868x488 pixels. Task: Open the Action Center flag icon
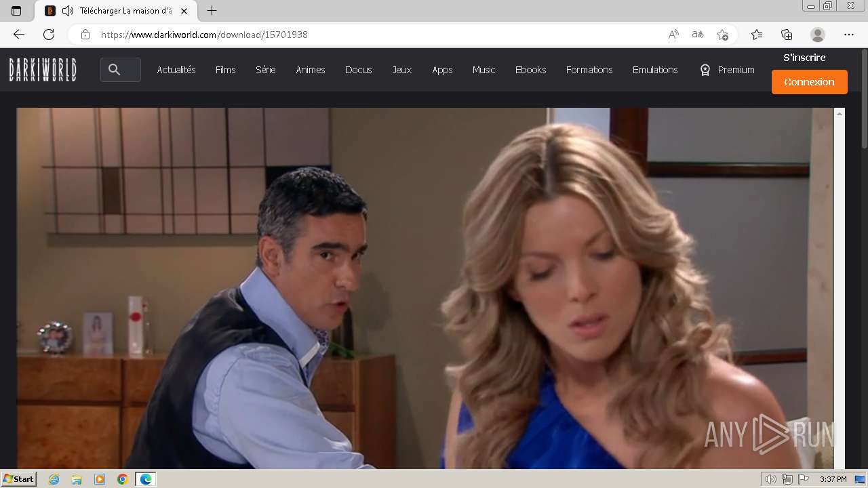[x=804, y=479]
